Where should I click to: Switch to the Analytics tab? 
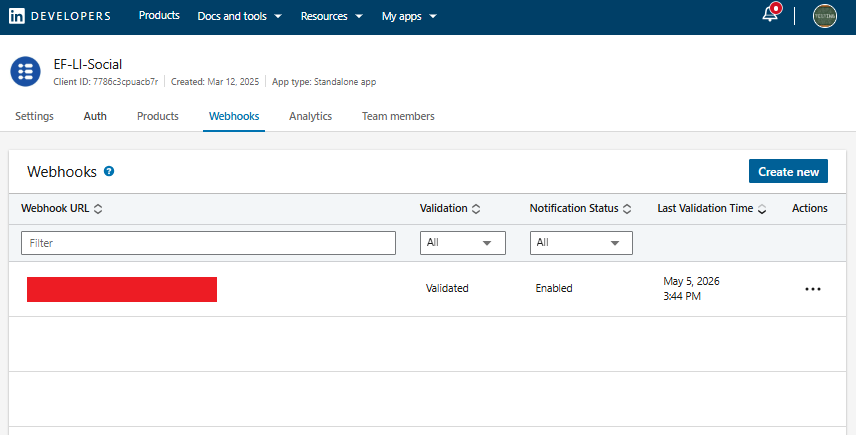tap(310, 116)
